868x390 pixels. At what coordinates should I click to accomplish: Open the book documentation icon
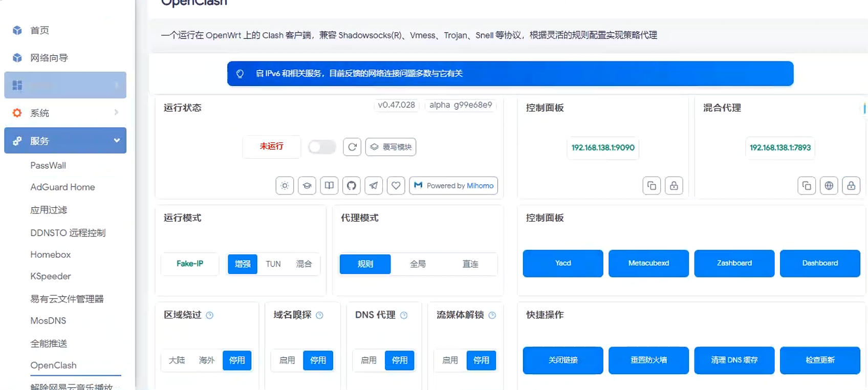329,186
